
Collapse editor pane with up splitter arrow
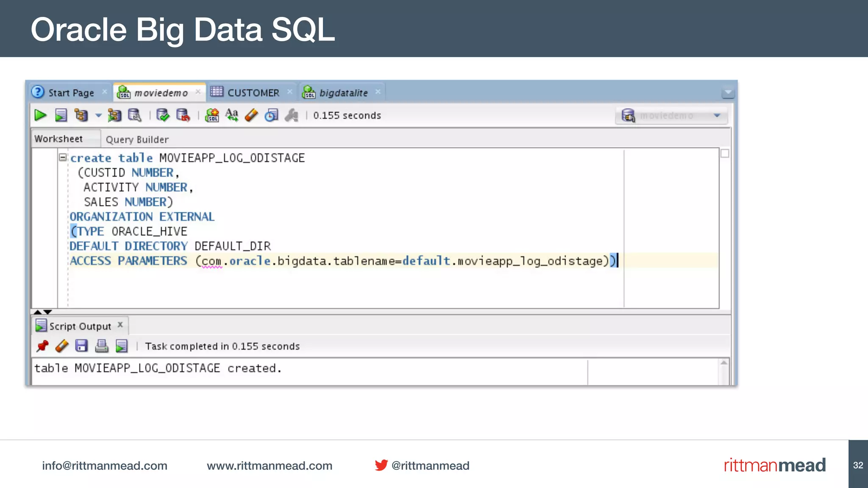[38, 312]
